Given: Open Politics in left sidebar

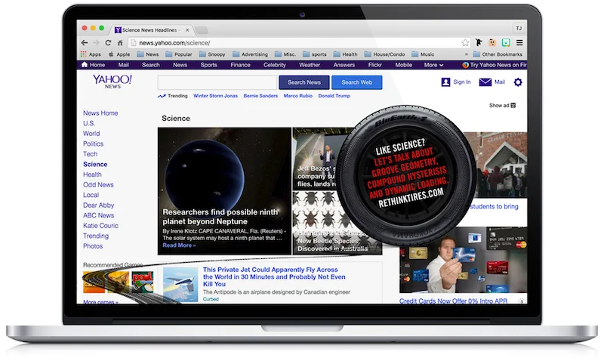Looking at the screenshot, I should 93,143.
